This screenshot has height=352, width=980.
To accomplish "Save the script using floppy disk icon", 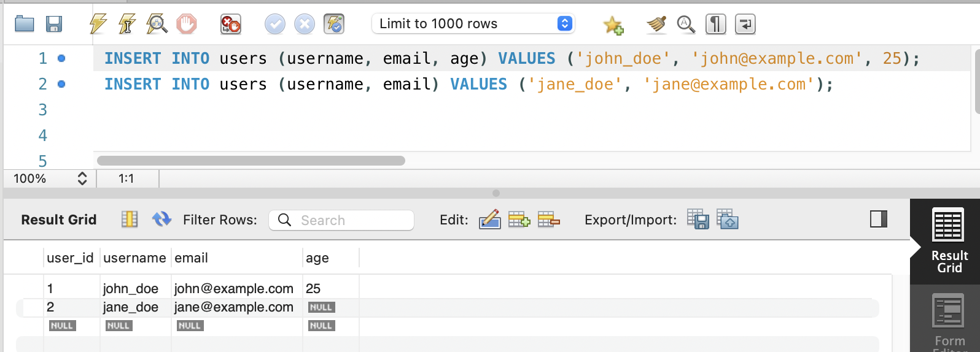I will click(x=54, y=24).
